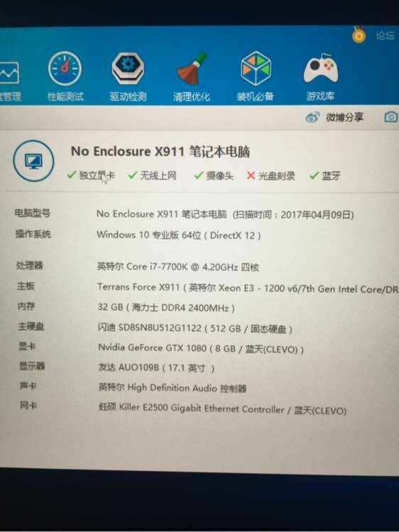The width and height of the screenshot is (399, 532).
Task: Click the 摄像头 feature label
Action: click(220, 176)
